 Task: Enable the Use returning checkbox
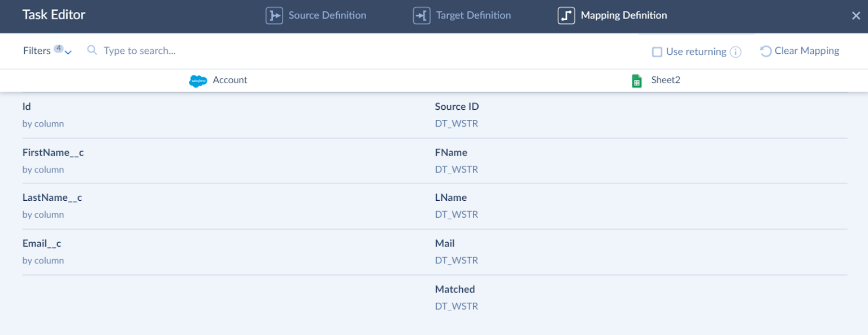tap(657, 52)
